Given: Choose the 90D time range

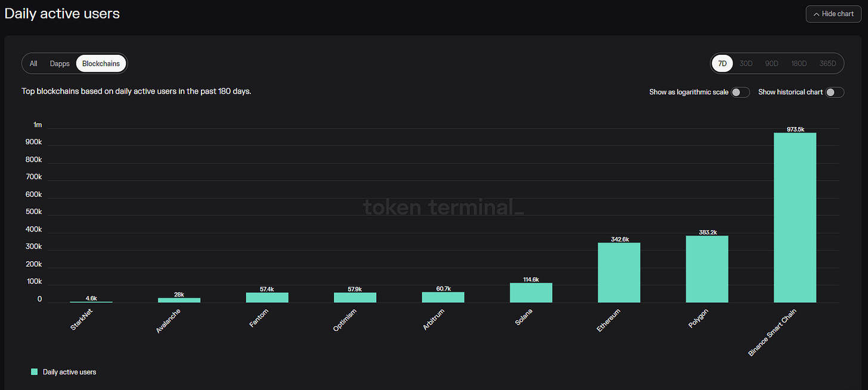Looking at the screenshot, I should pyautogui.click(x=771, y=63).
